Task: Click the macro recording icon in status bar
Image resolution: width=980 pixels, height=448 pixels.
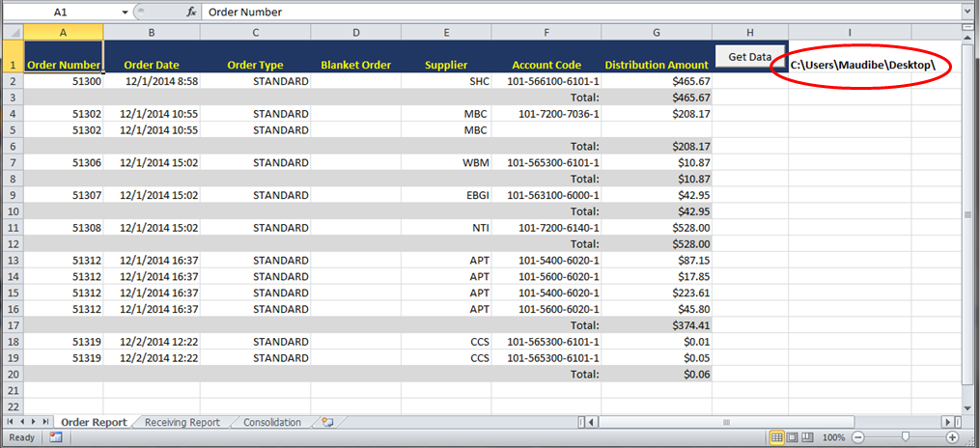Action: pyautogui.click(x=56, y=437)
